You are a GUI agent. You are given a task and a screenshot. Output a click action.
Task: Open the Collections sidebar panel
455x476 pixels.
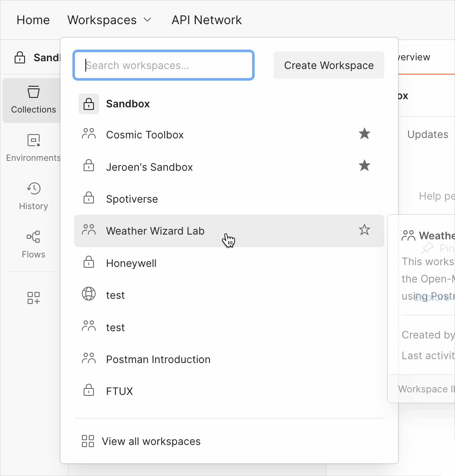(33, 100)
